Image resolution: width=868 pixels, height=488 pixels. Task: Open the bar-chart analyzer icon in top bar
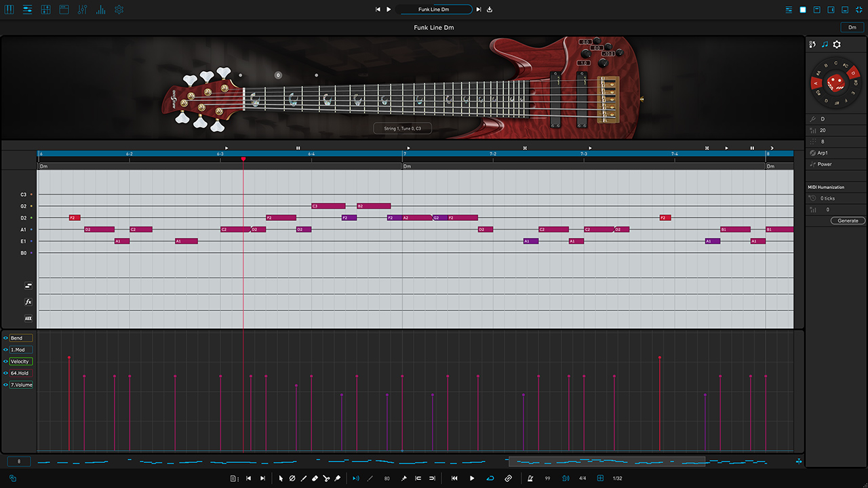[x=101, y=9]
